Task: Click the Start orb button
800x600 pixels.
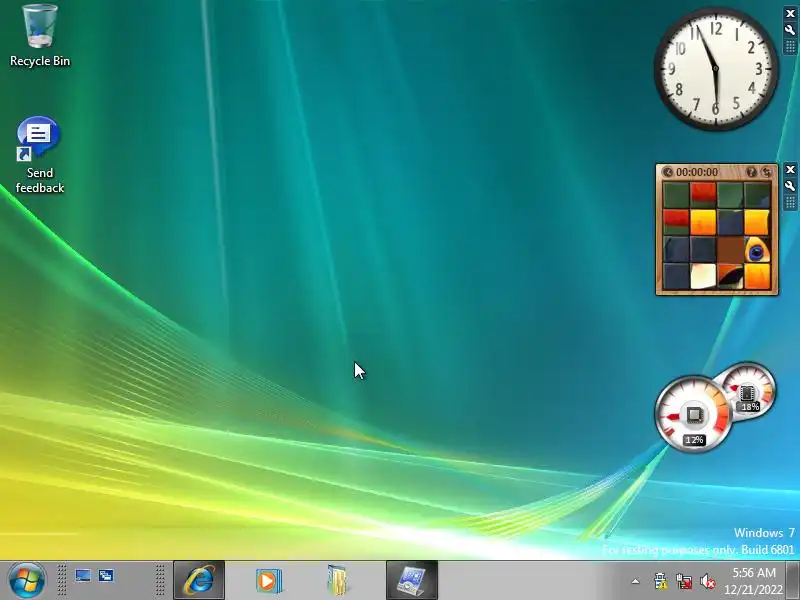Action: point(27,580)
